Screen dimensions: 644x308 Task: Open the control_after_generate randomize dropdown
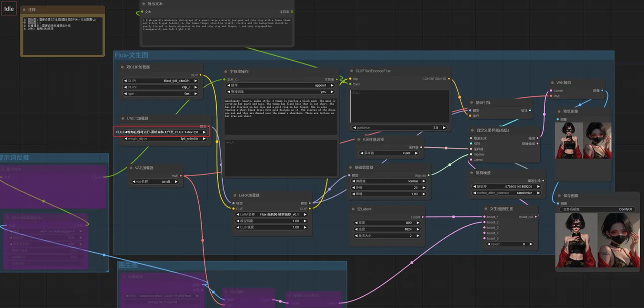pos(507,193)
